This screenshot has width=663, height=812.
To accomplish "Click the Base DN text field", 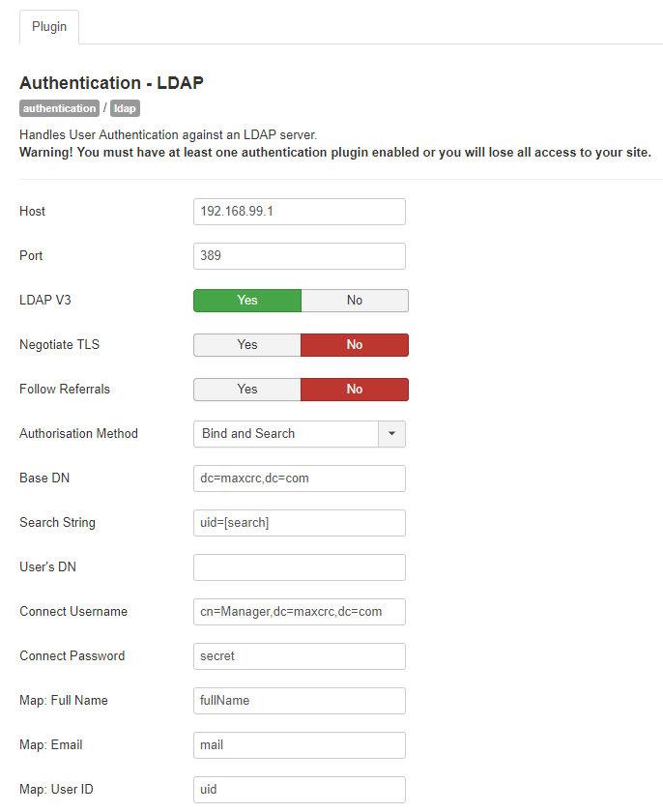I will point(300,478).
